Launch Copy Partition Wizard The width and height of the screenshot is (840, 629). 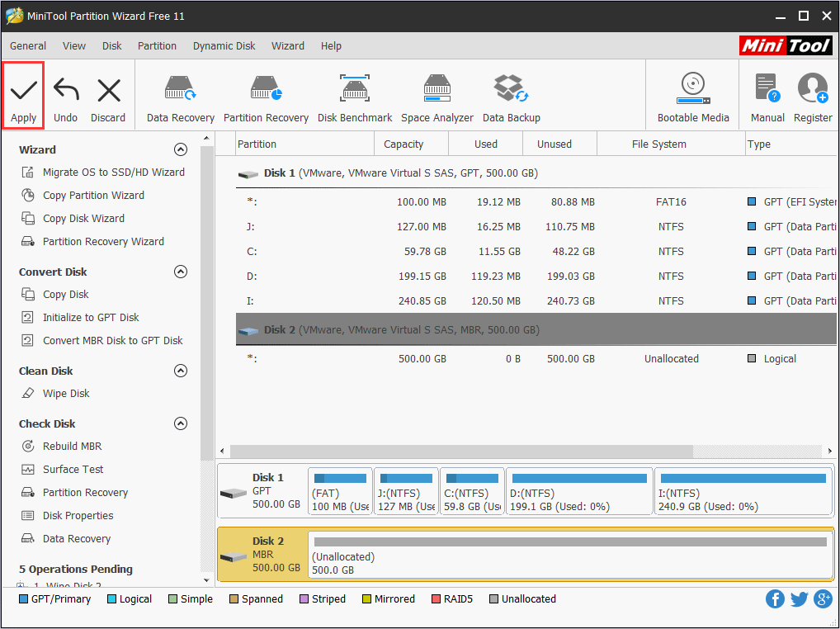point(93,195)
